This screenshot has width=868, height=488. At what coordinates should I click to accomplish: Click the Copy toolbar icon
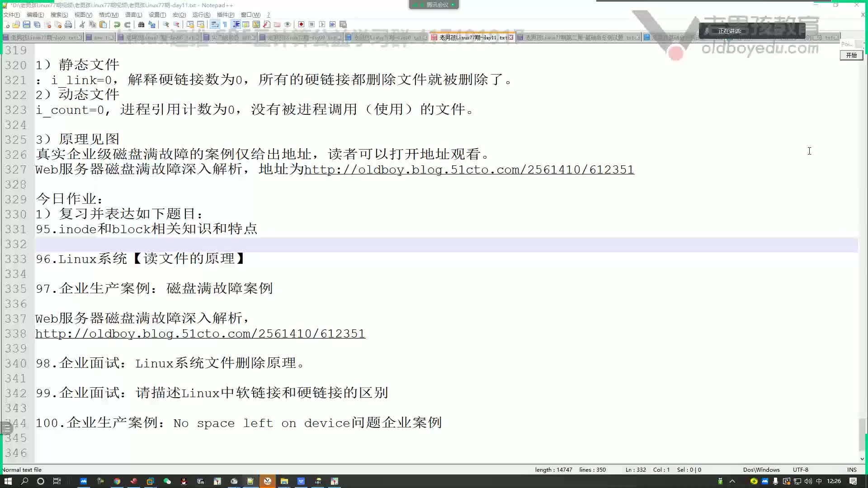[x=92, y=24]
